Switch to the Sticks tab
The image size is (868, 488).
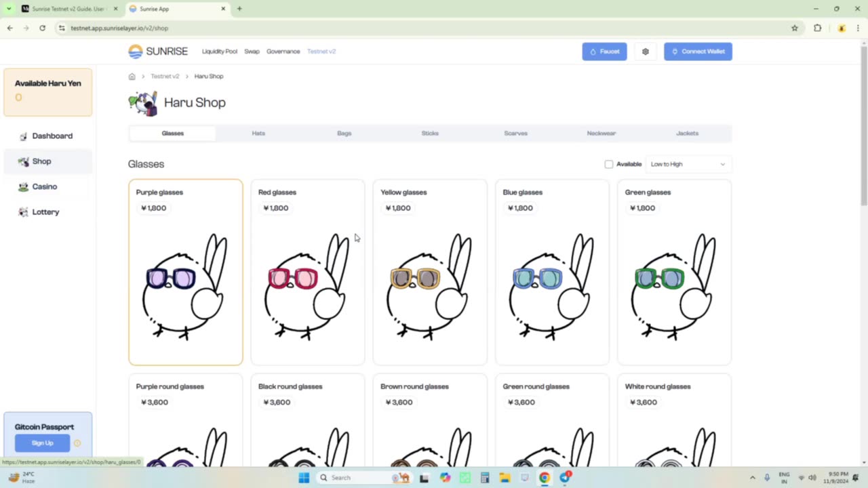pos(430,134)
